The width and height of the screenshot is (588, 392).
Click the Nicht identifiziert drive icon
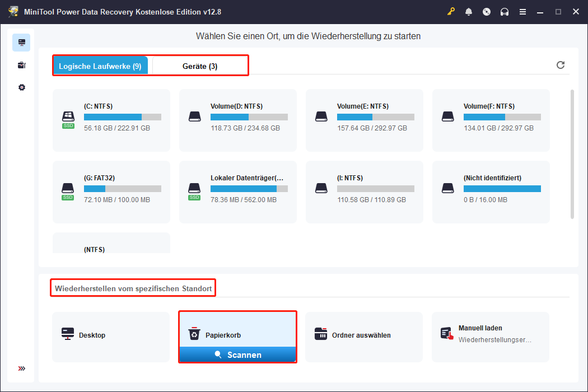(x=448, y=188)
